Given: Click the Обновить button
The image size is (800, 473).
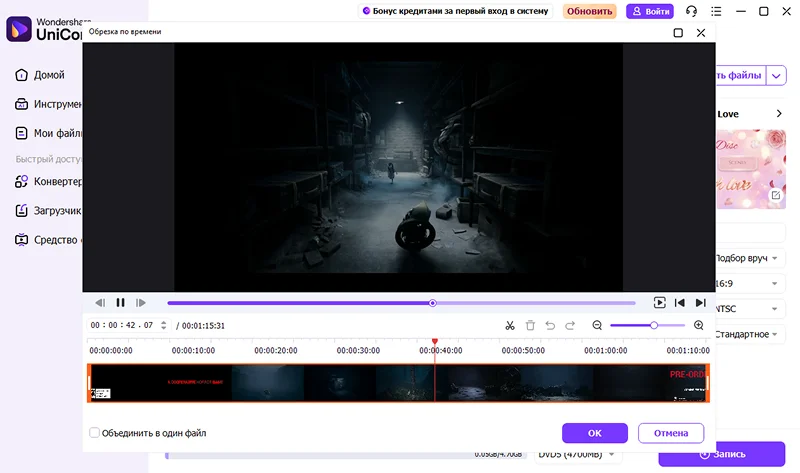Looking at the screenshot, I should 589,11.
